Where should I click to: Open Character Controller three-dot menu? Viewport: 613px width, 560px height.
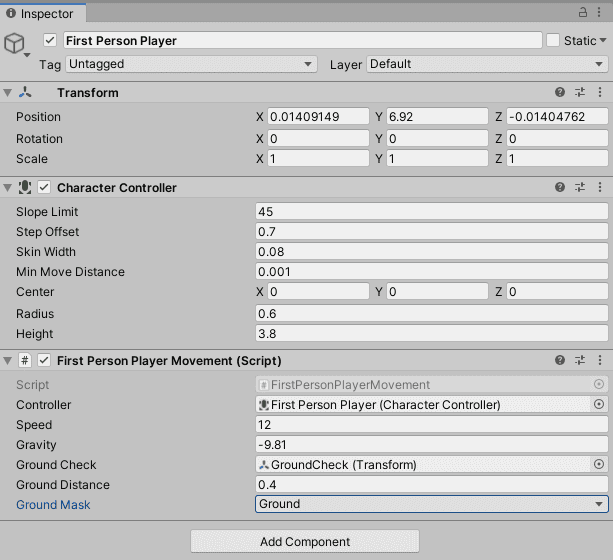click(x=599, y=187)
